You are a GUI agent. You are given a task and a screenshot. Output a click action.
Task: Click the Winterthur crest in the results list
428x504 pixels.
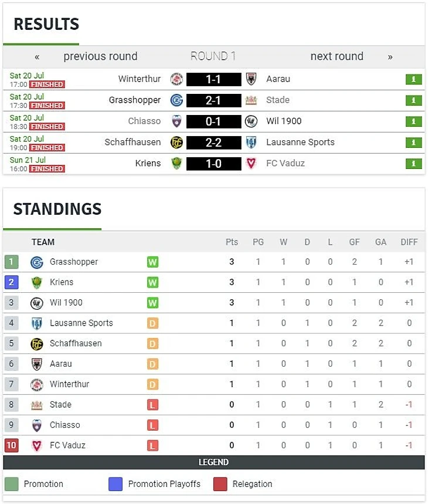click(176, 79)
